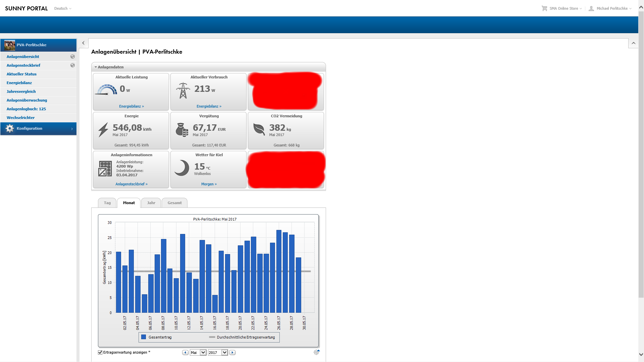
Task: Click the previous month arrow button
Action: click(185, 353)
